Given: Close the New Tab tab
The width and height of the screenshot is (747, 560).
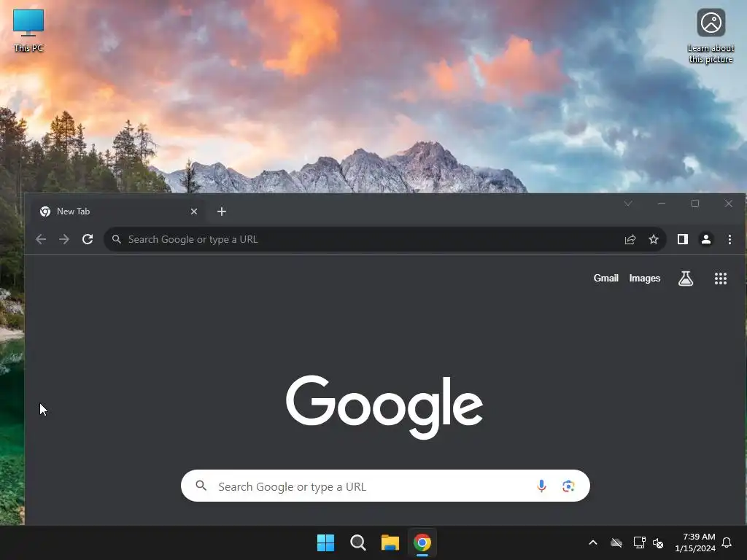Looking at the screenshot, I should tap(194, 211).
